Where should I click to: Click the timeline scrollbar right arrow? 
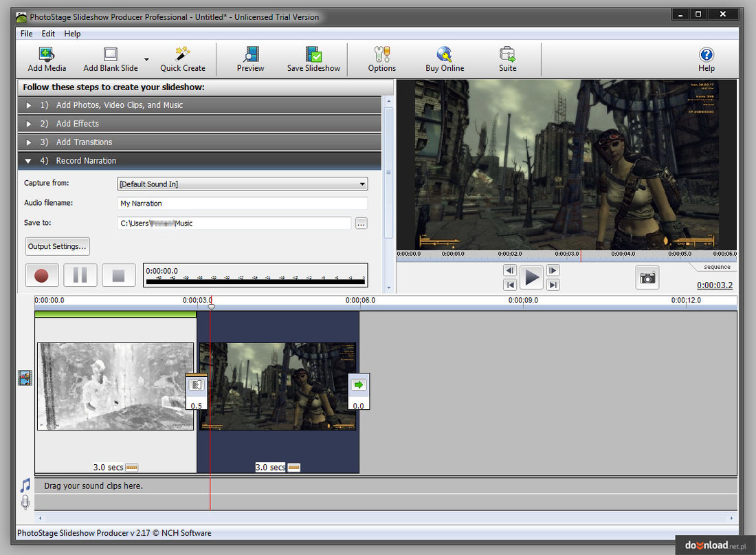tap(731, 519)
